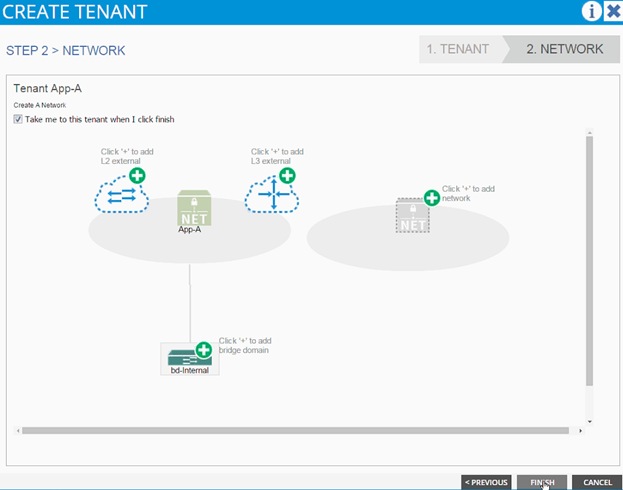Click the scroll left arrow
Screen dimensions: 623x490
18,431
